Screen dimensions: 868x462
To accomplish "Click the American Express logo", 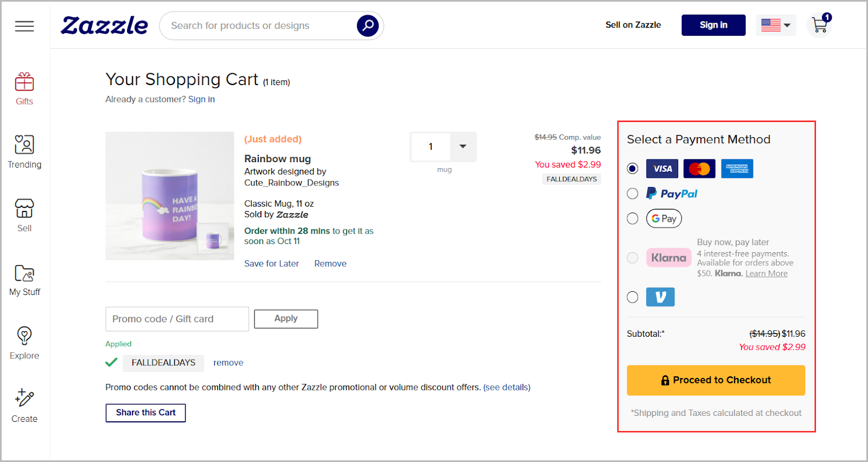I will 737,169.
